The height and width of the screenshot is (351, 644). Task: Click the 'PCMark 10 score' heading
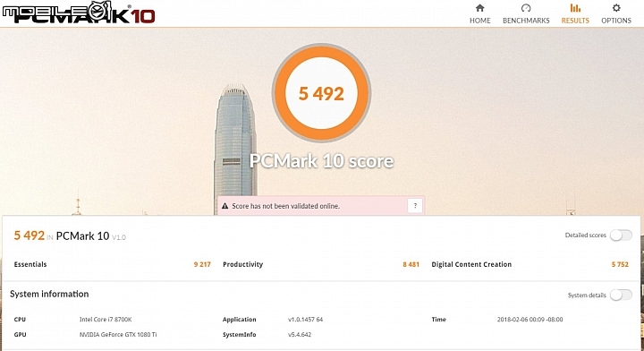tap(321, 160)
